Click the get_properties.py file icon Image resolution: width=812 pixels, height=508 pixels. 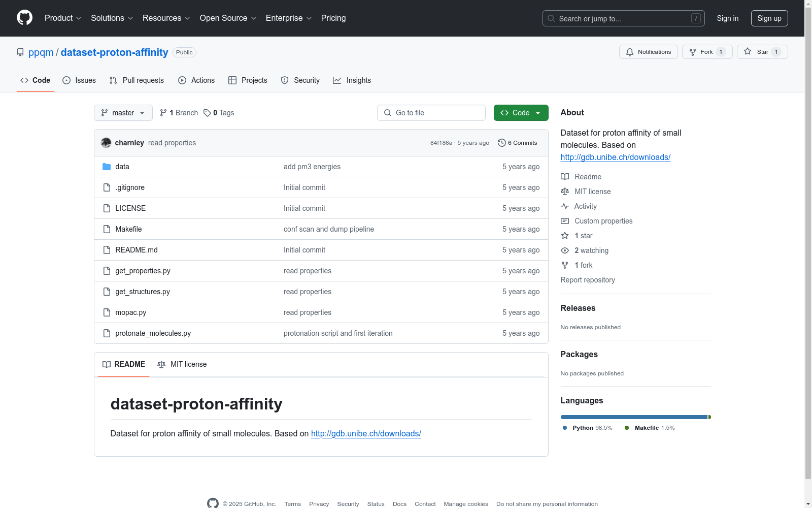click(107, 271)
